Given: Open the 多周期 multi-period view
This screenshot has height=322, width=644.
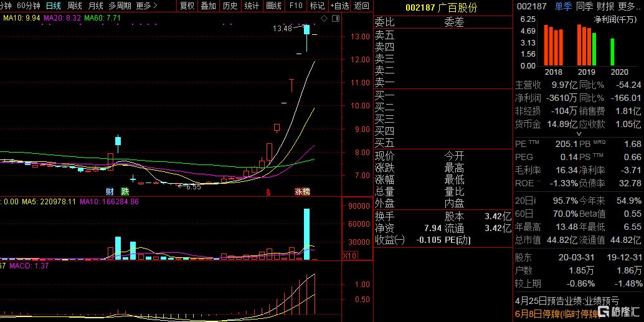Looking at the screenshot, I should pyautogui.click(x=120, y=6).
